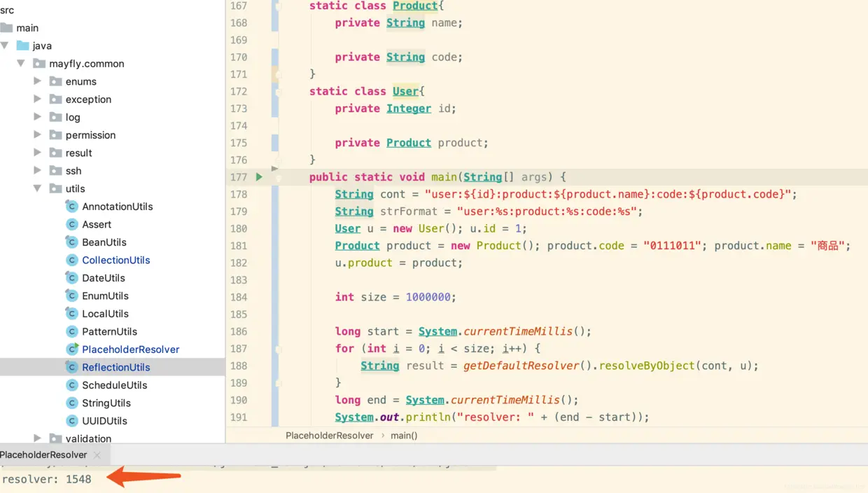Click the ssh package folder icon

point(55,171)
